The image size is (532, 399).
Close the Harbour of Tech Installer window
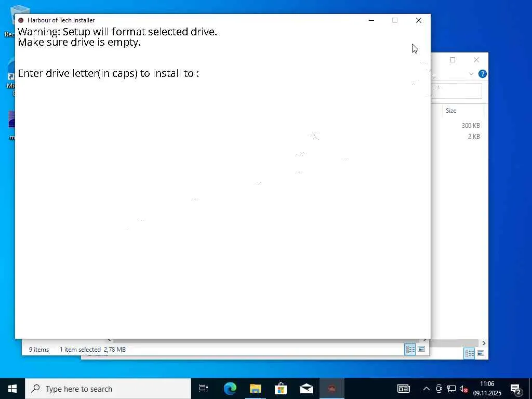click(419, 20)
